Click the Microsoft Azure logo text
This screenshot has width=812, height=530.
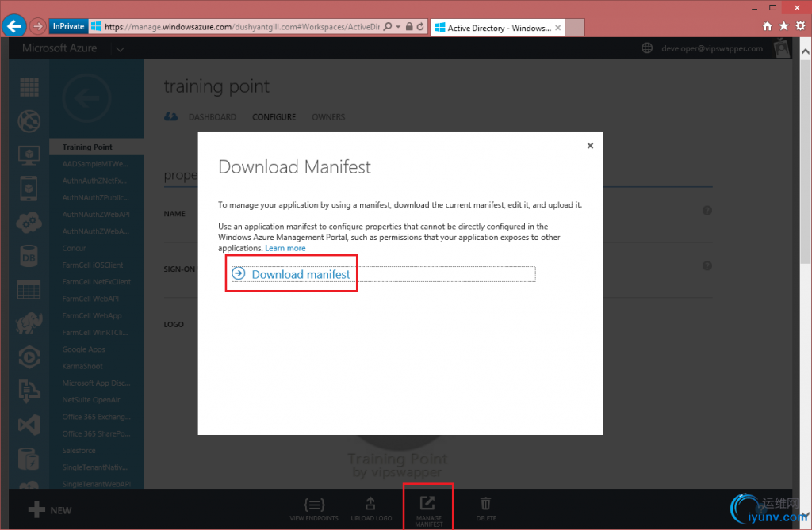coord(59,48)
